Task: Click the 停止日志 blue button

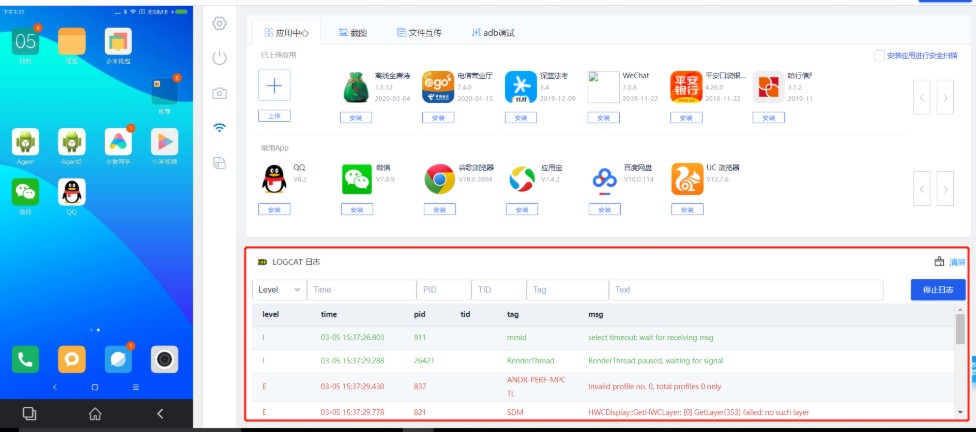Action: [938, 290]
